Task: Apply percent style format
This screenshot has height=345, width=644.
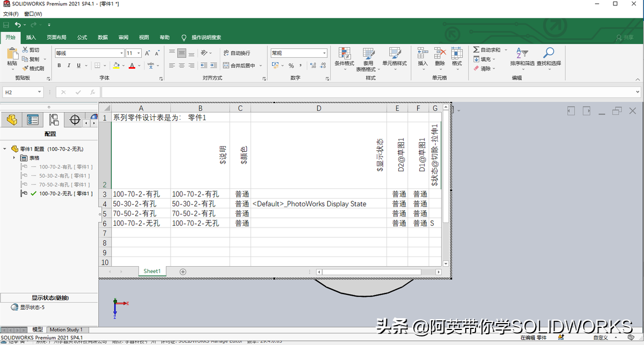Action: pos(291,65)
